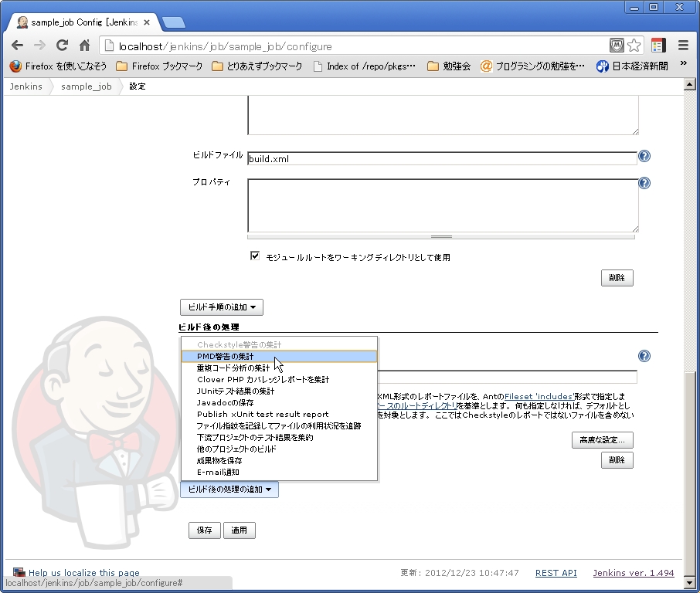Select PMD警告の集計 from the menu
The width and height of the screenshot is (700, 593).
[x=280, y=357]
